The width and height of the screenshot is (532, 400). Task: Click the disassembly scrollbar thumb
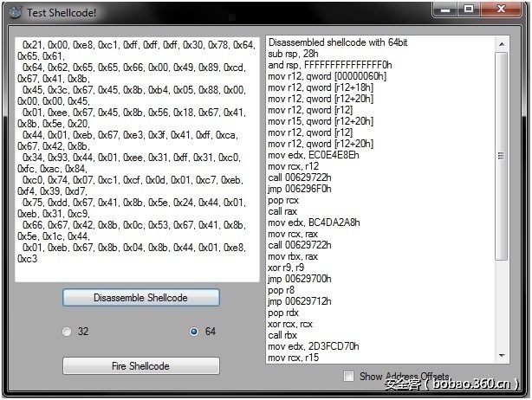tap(502, 156)
